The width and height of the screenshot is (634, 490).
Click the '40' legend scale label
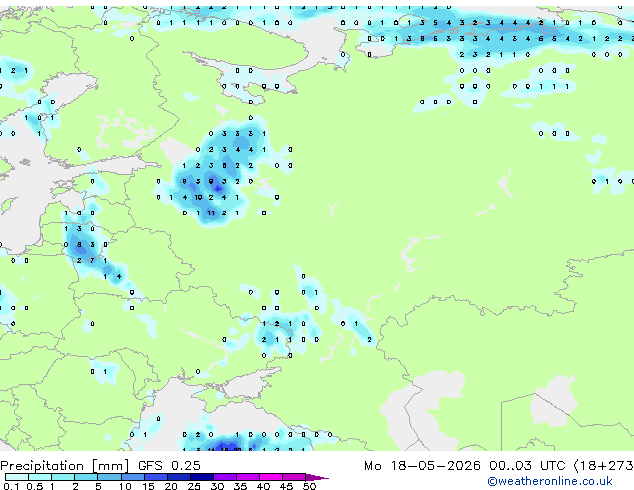coord(263,486)
